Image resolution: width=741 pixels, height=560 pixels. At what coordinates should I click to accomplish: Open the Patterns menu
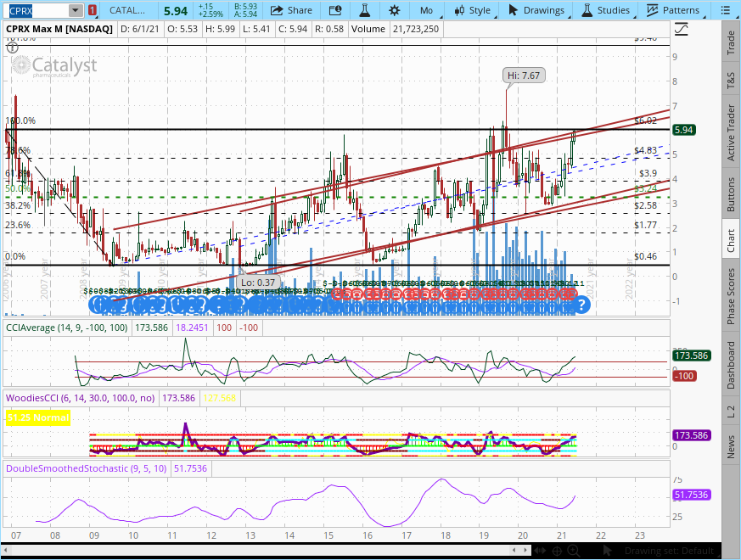tap(674, 10)
